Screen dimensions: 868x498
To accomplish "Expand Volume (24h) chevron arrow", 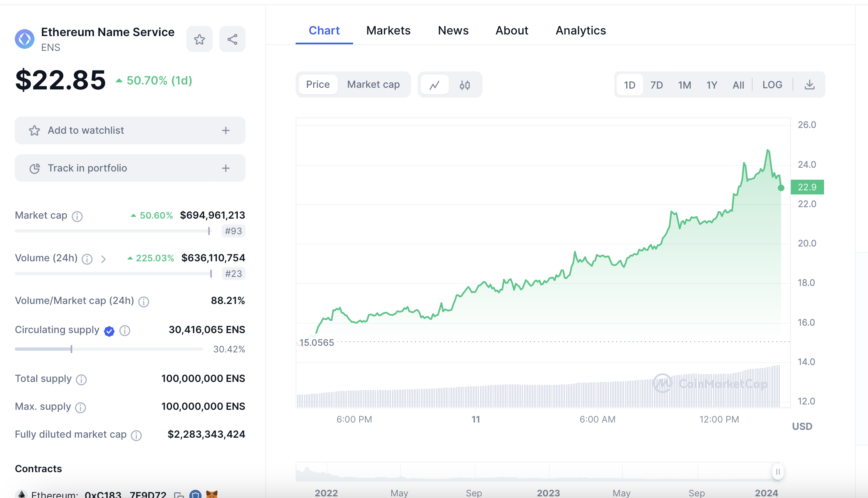I will 103,259.
